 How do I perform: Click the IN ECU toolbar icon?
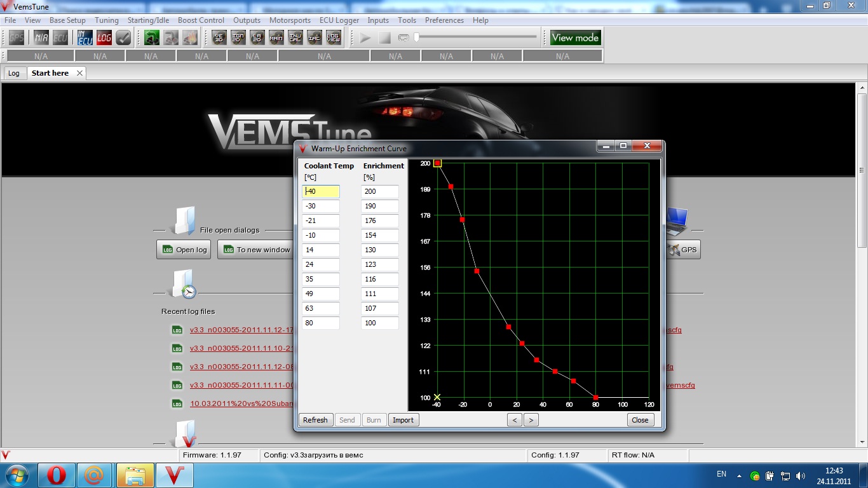85,38
